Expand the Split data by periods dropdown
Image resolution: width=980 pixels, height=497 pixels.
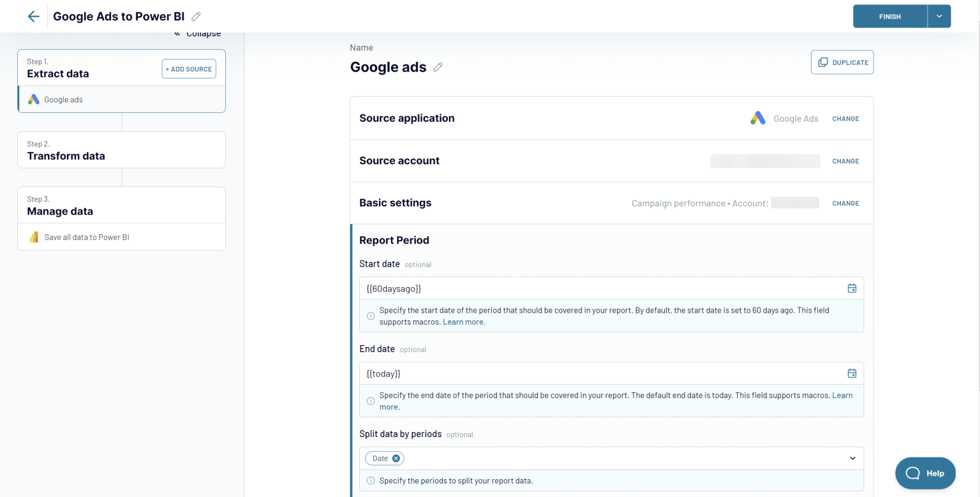(x=852, y=458)
